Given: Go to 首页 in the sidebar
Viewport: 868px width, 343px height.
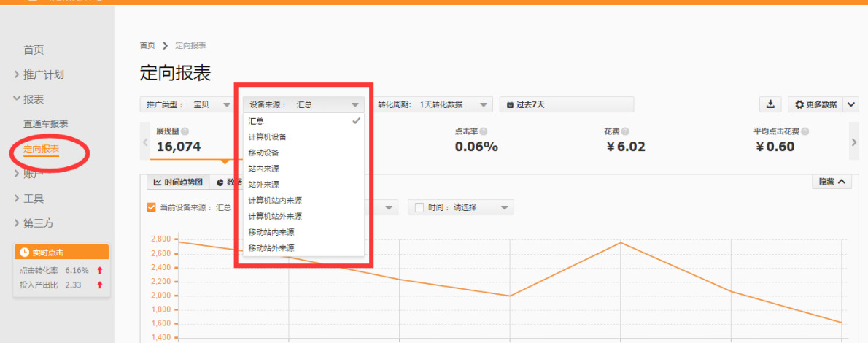Looking at the screenshot, I should coord(34,50).
